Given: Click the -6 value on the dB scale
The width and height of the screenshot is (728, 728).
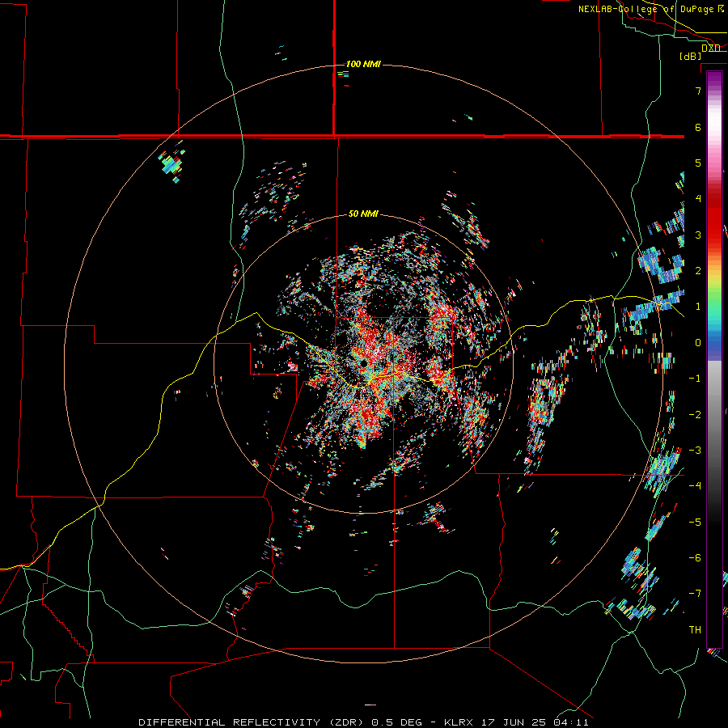Looking at the screenshot, I should [x=695, y=558].
